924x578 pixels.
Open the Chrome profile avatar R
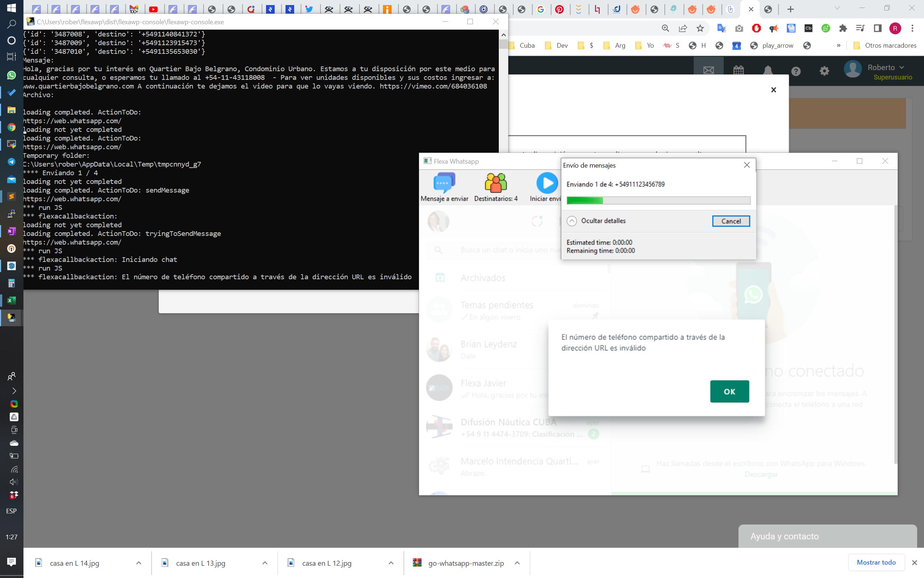[895, 28]
